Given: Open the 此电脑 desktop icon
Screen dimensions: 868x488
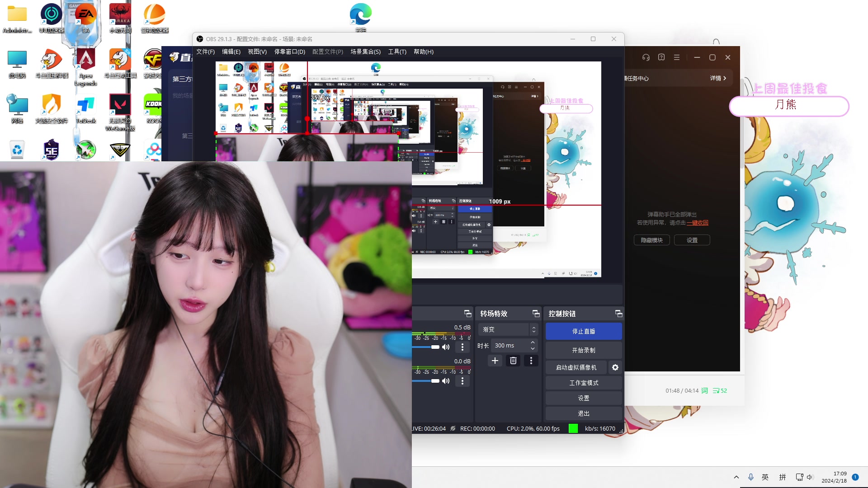Looking at the screenshot, I should point(17,63).
